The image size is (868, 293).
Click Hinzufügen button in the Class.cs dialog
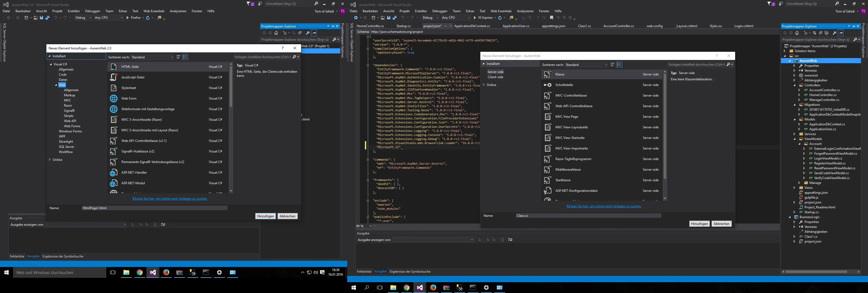pyautogui.click(x=699, y=224)
